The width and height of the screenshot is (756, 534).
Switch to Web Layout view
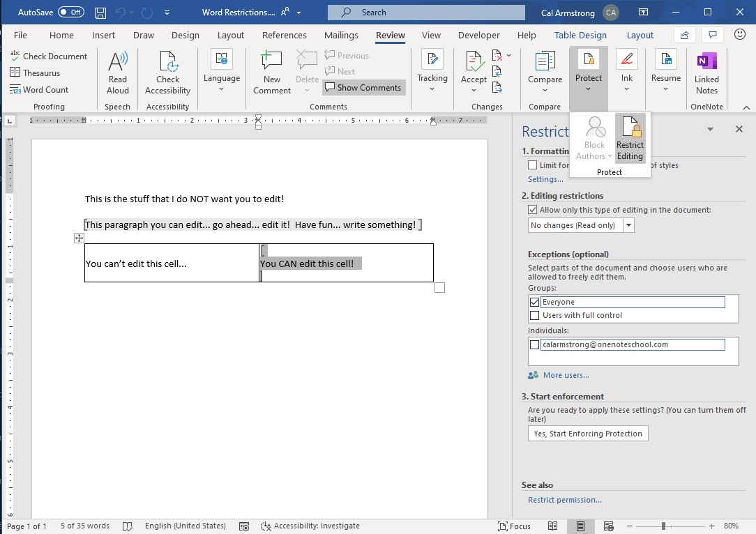tap(608, 526)
